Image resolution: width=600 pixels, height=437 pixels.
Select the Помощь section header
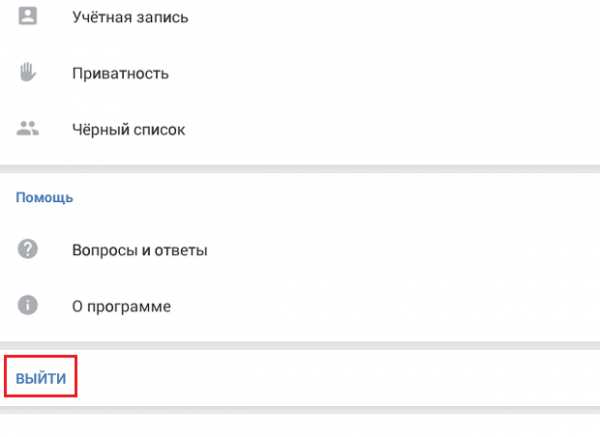click(44, 197)
